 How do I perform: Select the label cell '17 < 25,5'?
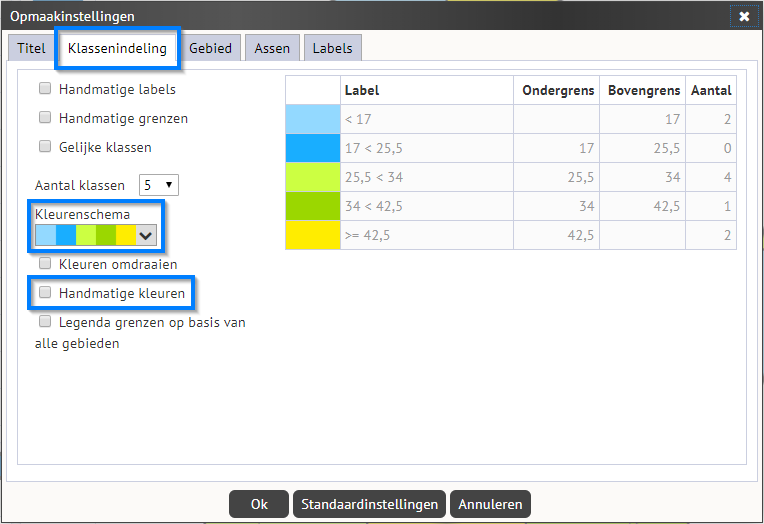pos(427,148)
